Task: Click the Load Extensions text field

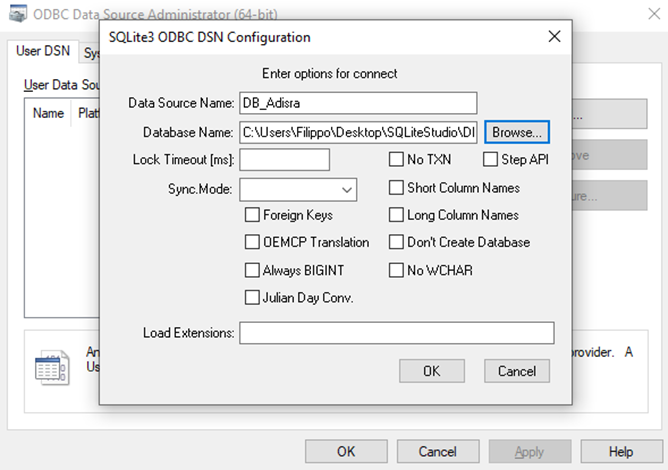Action: 397,333
